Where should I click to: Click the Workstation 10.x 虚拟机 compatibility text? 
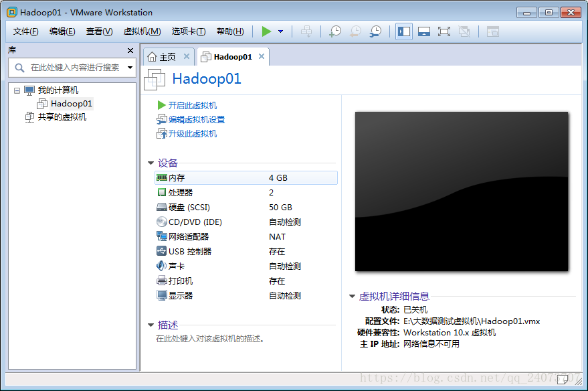point(450,333)
